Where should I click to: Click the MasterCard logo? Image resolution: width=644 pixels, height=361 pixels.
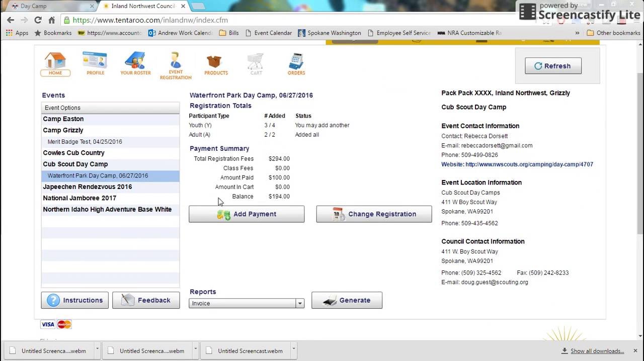(64, 324)
